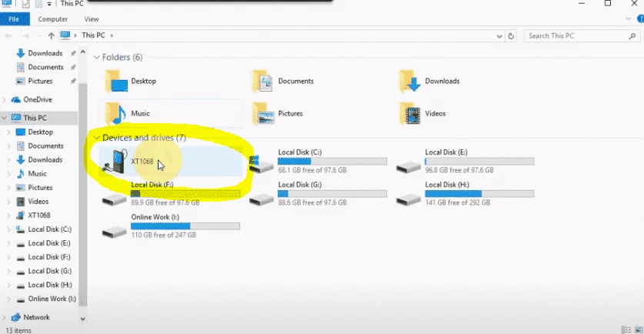Select the Local Disk (C:) drive icon

[261, 164]
